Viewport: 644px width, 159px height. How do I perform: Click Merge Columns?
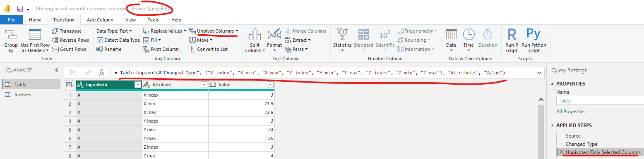point(305,31)
